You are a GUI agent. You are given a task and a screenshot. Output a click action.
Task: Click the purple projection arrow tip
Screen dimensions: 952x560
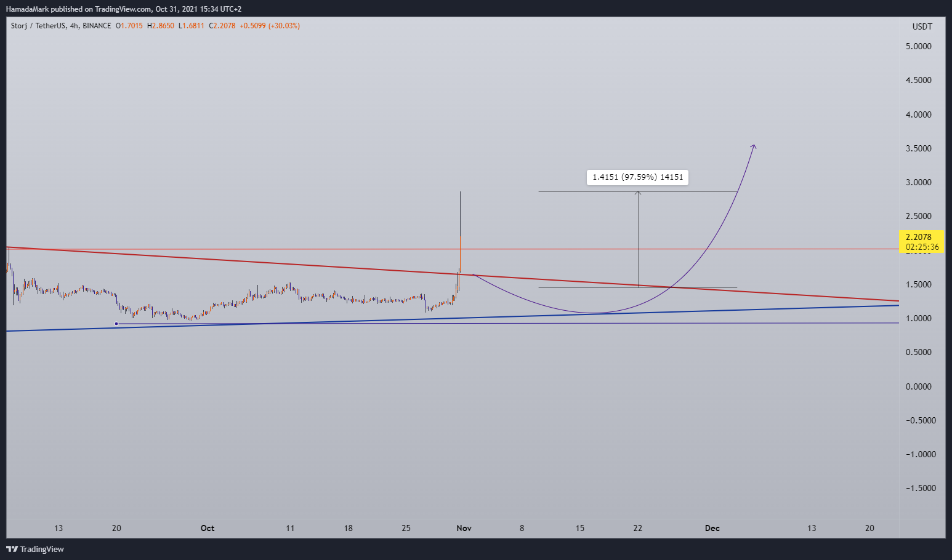click(754, 146)
